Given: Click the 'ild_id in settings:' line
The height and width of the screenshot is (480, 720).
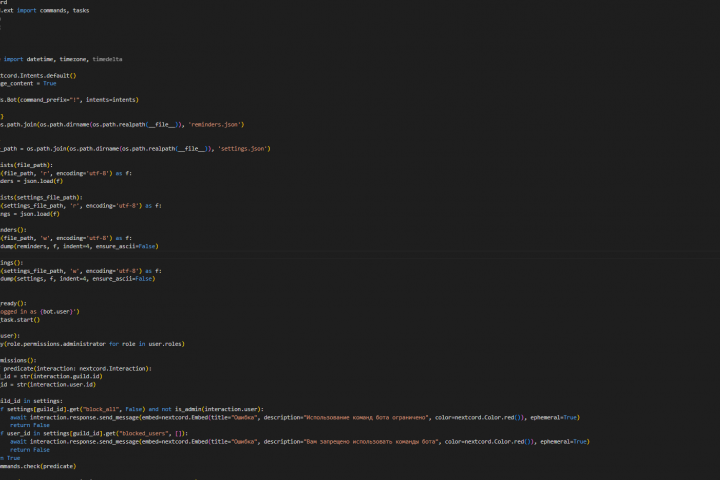Looking at the screenshot, I should 31,401.
